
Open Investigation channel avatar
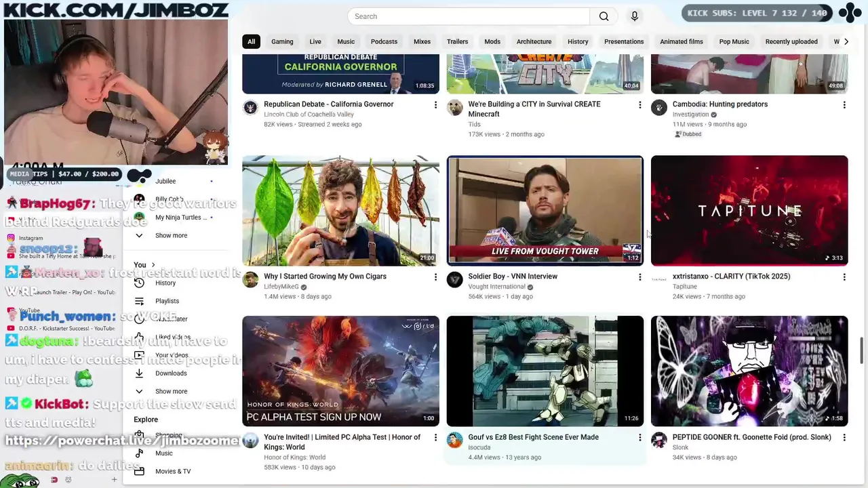[659, 108]
